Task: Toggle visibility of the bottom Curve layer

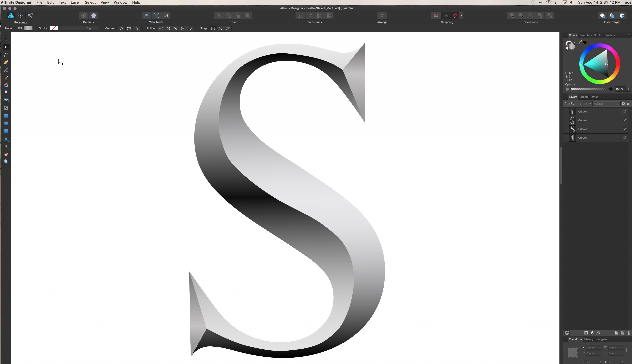Action: pos(625,137)
